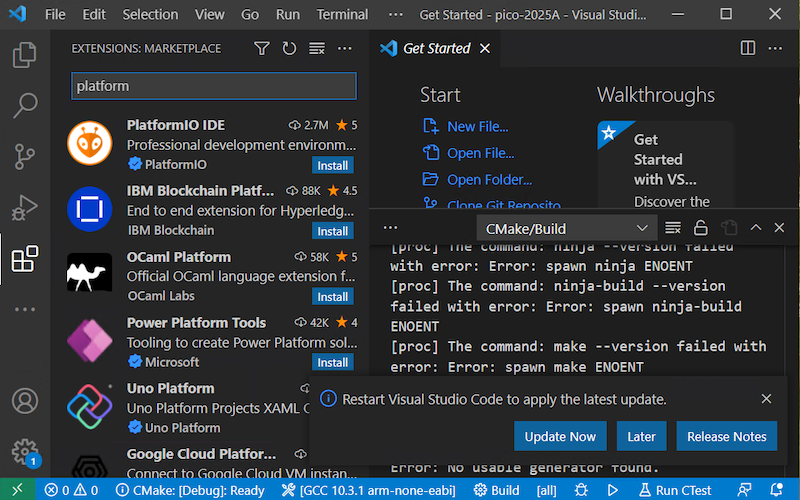Screen dimensions: 800x500
Task: Focus the extensions search box
Action: [214, 86]
